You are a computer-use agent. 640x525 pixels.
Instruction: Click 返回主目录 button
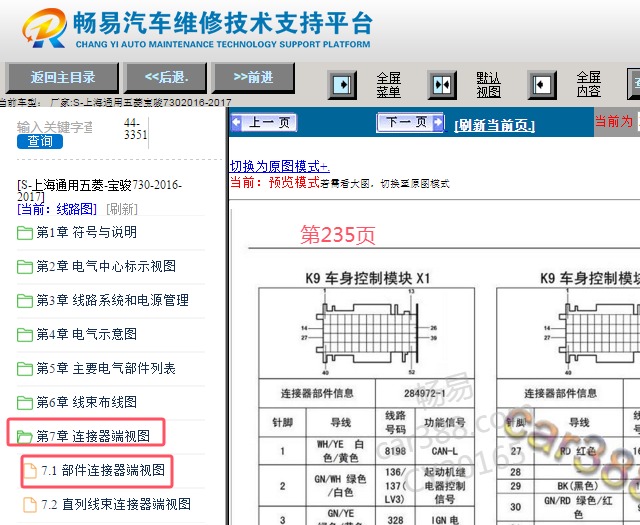[x=62, y=77]
